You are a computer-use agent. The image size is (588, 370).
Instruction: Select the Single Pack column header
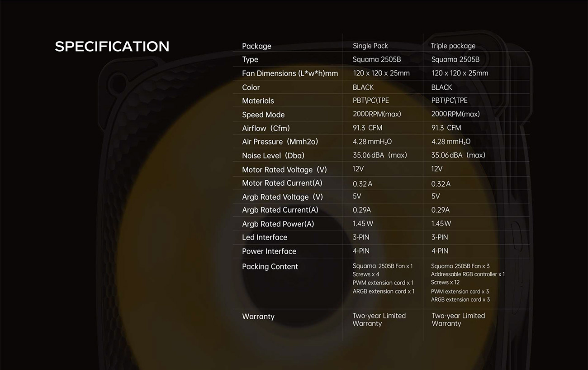pos(370,46)
